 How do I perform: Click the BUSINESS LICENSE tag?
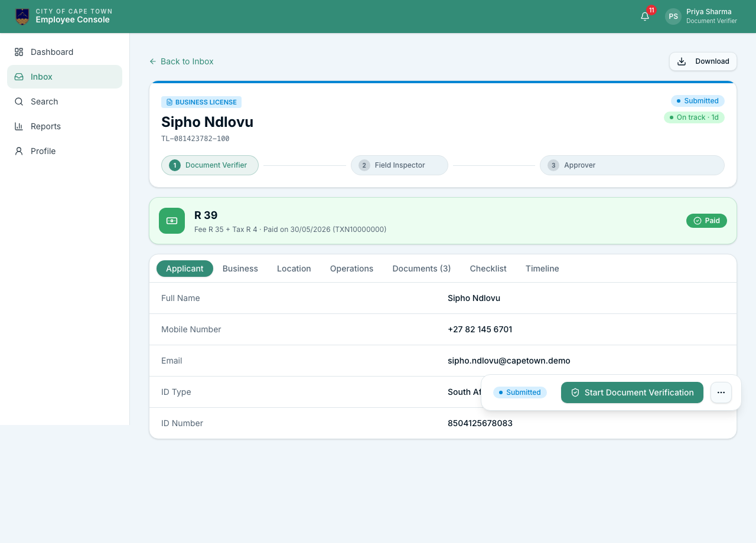(x=201, y=102)
